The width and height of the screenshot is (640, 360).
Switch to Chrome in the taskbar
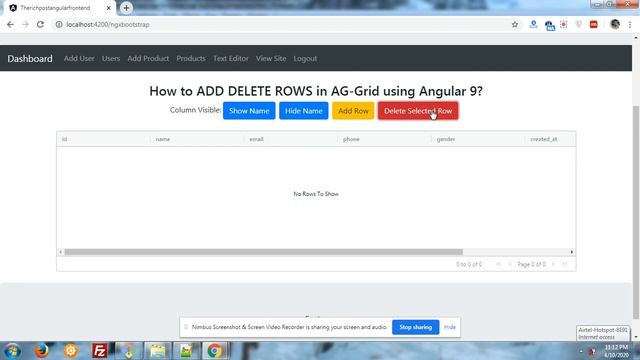pos(214,351)
